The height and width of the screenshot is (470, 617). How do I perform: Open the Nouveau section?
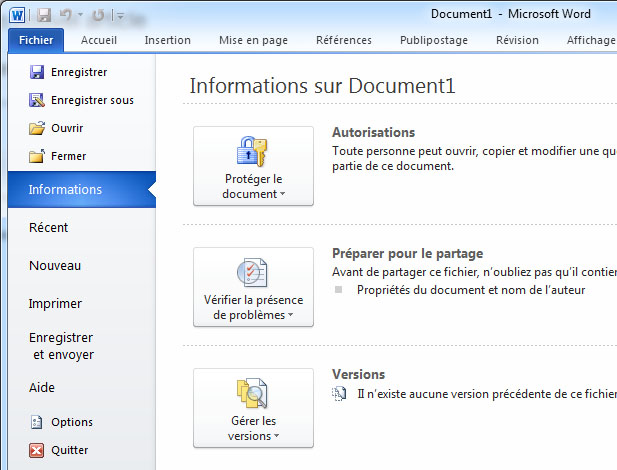coord(55,266)
